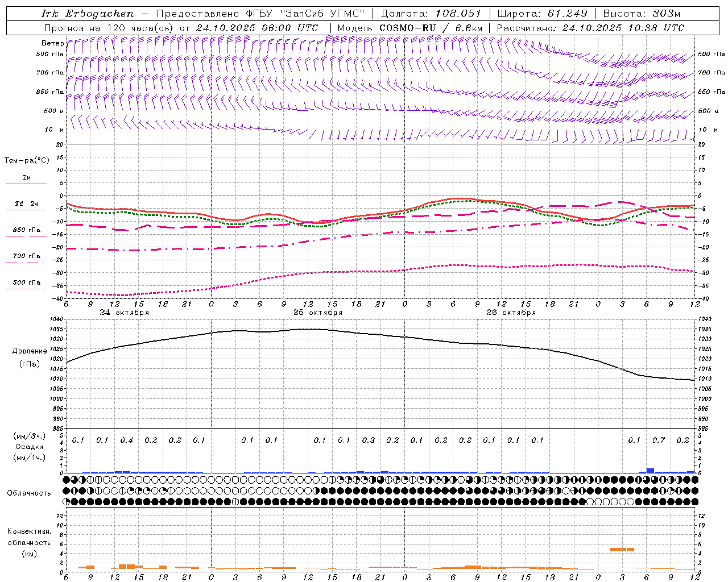This screenshot has width=728, height=582.
Task: Click the '850 гПа' entry in the temperature legend
Action: click(26, 230)
